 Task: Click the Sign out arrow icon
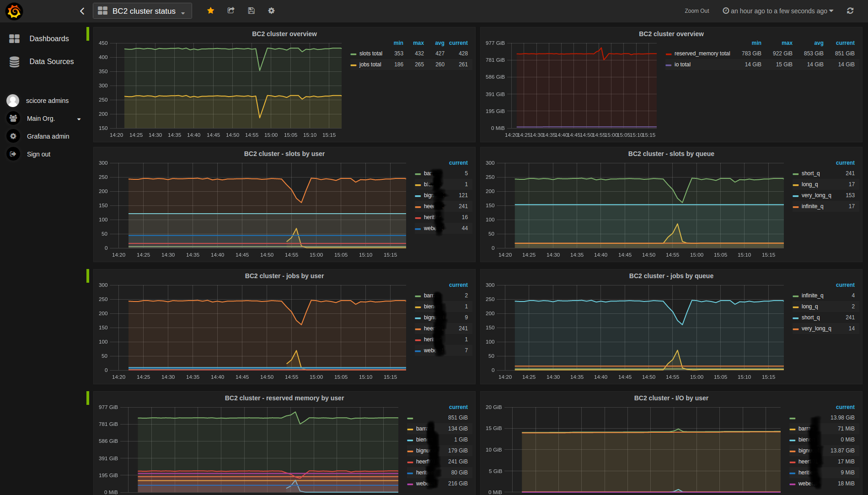13,154
